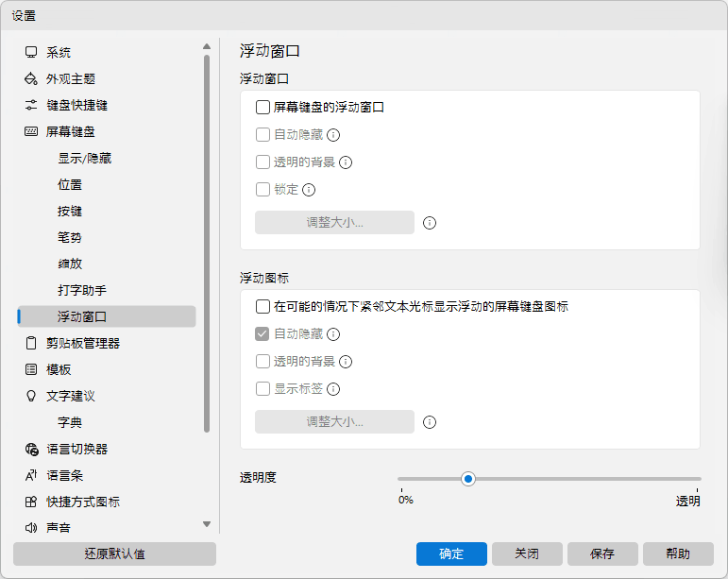Click info icon beside 浮动窗口 调整大小 button

(x=430, y=223)
